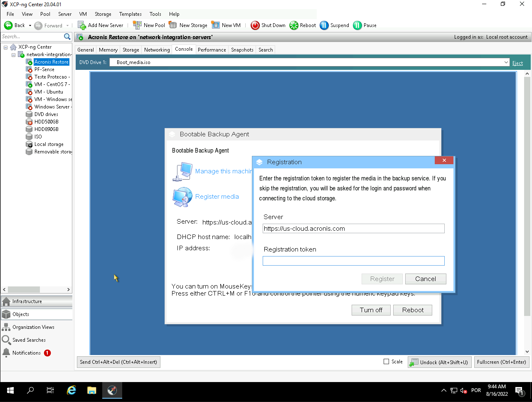Open the Windows notification center
Viewport: 532px width, 402px height.
[x=520, y=390]
